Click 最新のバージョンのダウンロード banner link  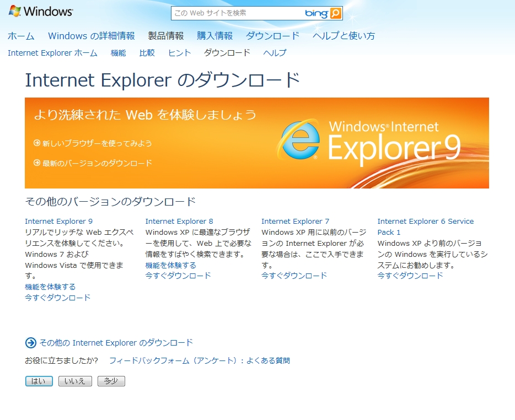(x=97, y=163)
